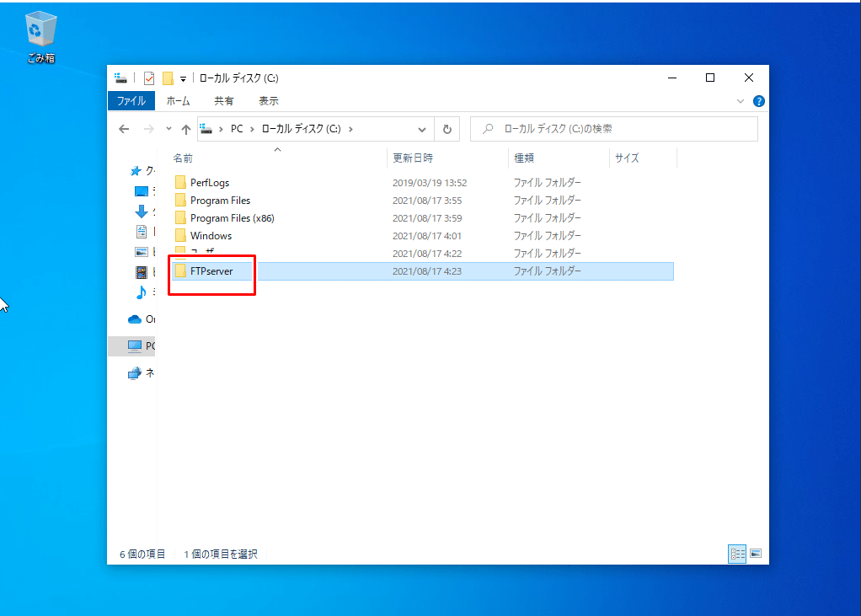Expand the ribbon with the chevron near help
Screen dimensions: 861x616
(740, 100)
